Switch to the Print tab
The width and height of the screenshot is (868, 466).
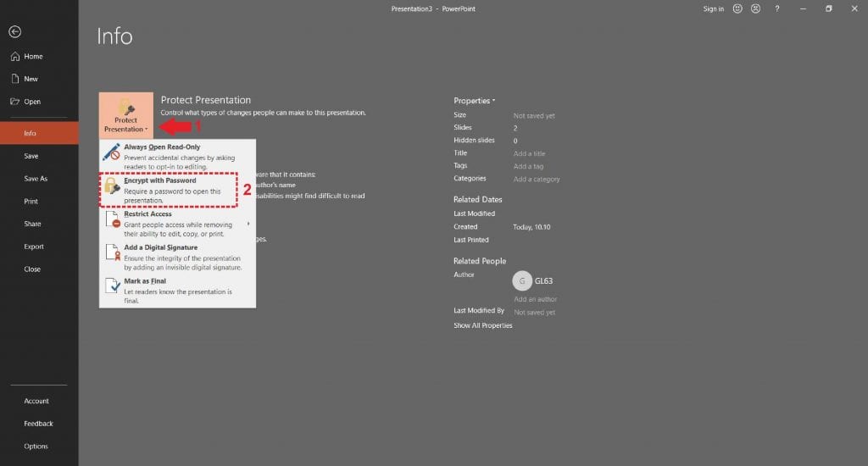coord(39,202)
